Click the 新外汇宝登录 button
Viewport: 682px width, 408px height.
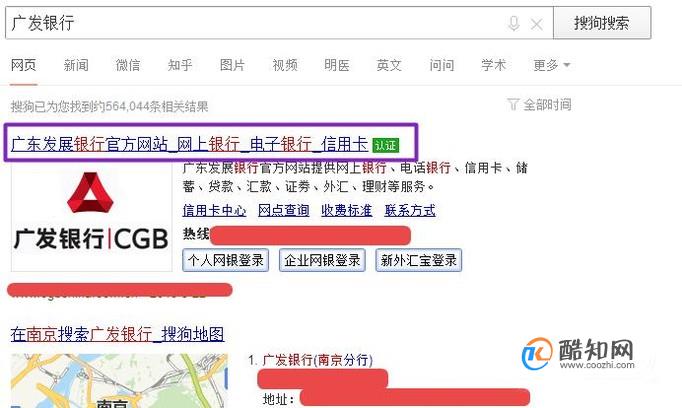[418, 260]
